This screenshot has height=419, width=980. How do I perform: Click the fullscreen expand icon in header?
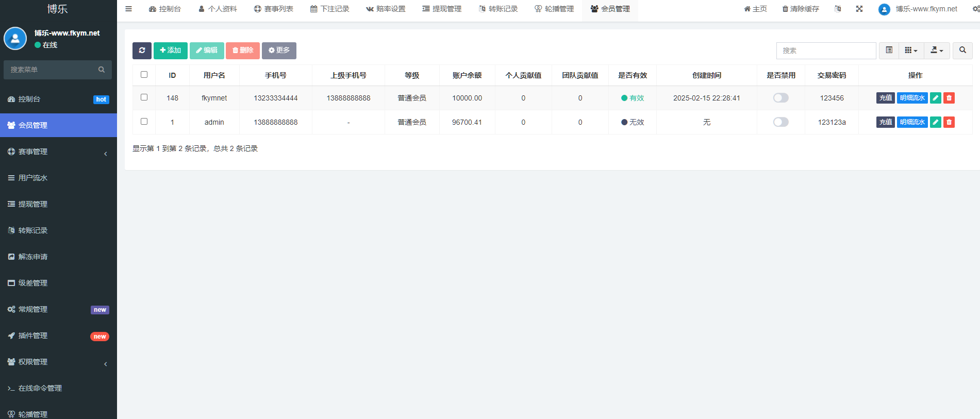tap(859, 9)
